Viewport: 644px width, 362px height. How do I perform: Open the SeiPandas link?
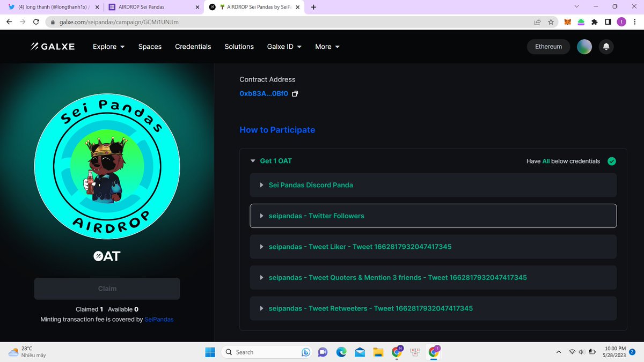point(159,319)
